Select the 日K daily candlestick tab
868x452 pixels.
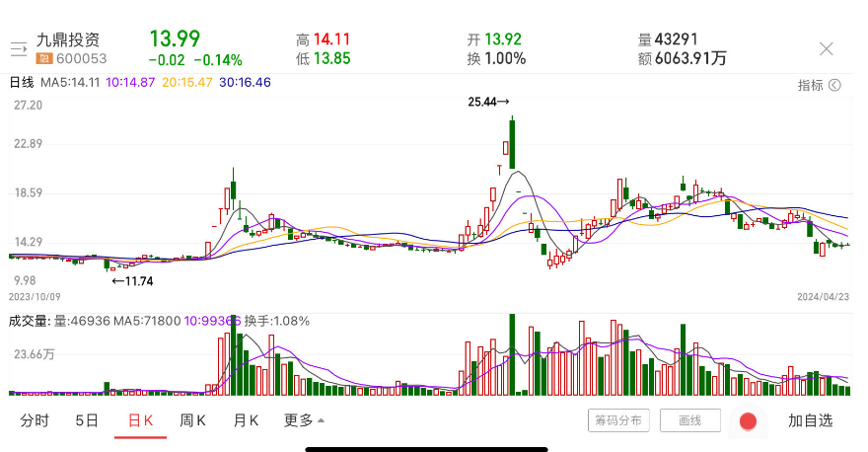tap(139, 420)
